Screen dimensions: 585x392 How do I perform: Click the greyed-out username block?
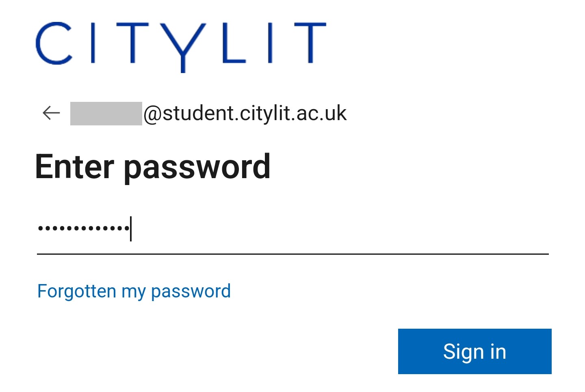pos(106,114)
